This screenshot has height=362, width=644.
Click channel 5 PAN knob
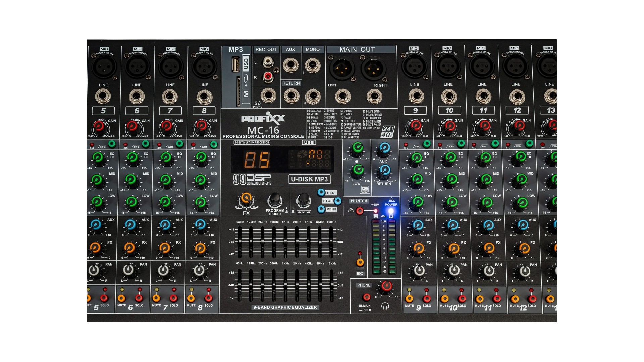(94, 270)
